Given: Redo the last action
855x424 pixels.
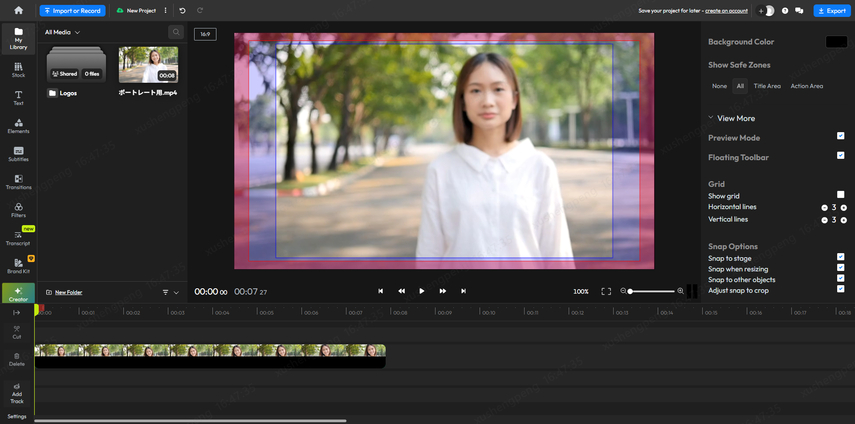Looking at the screenshot, I should click(x=200, y=10).
